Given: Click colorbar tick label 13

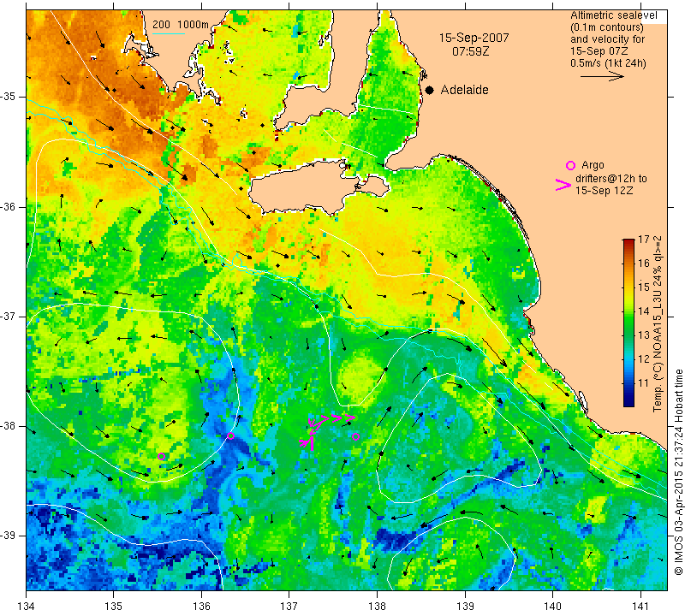Looking at the screenshot, I should (x=644, y=335).
